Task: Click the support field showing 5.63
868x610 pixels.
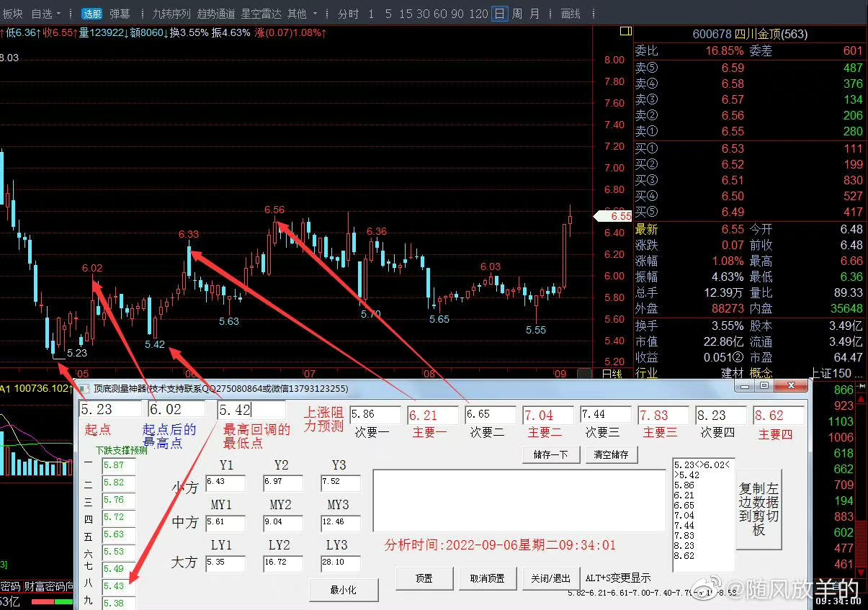Action: pyautogui.click(x=117, y=534)
